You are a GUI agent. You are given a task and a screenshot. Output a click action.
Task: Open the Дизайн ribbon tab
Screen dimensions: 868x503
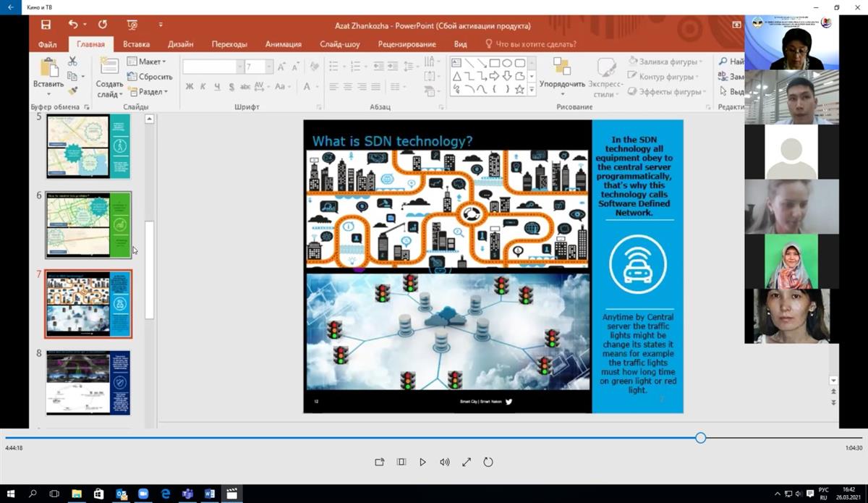tap(181, 44)
